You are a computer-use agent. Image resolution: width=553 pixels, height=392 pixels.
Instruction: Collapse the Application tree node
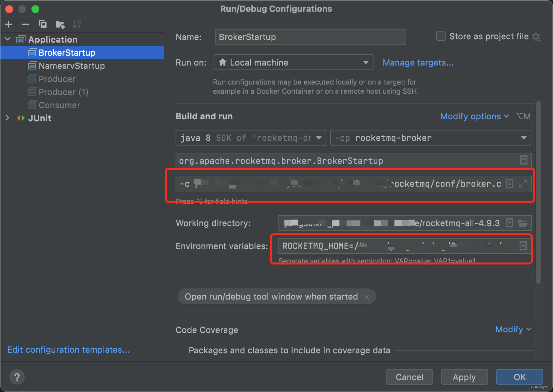(x=8, y=39)
